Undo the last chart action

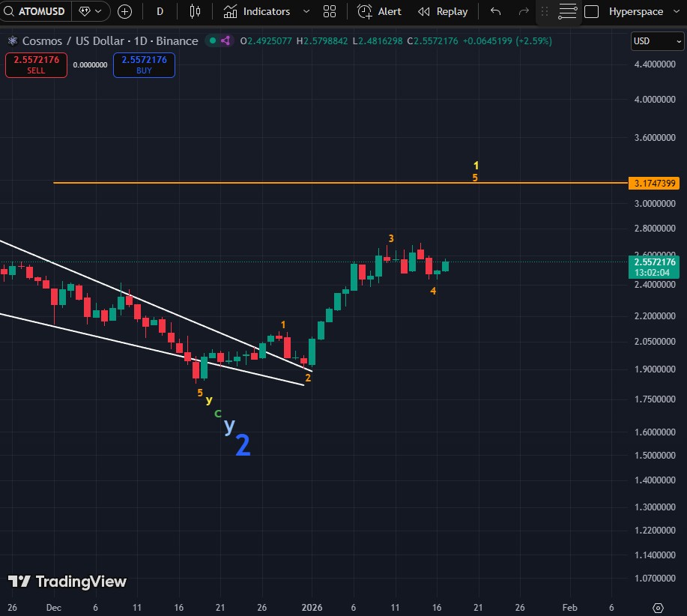[495, 11]
